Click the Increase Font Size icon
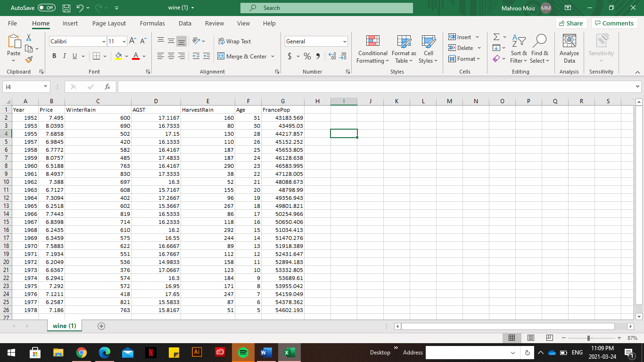The image size is (644, 362). tap(133, 41)
